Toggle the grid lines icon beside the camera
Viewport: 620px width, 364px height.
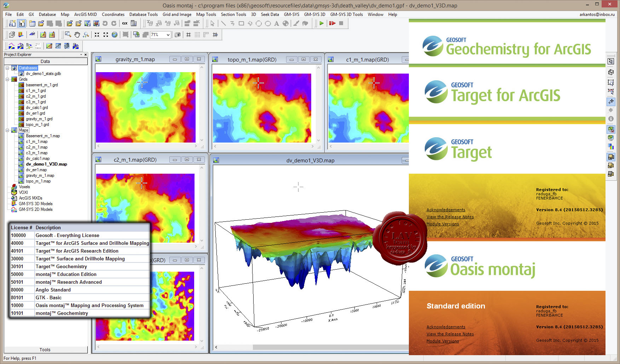click(x=189, y=35)
